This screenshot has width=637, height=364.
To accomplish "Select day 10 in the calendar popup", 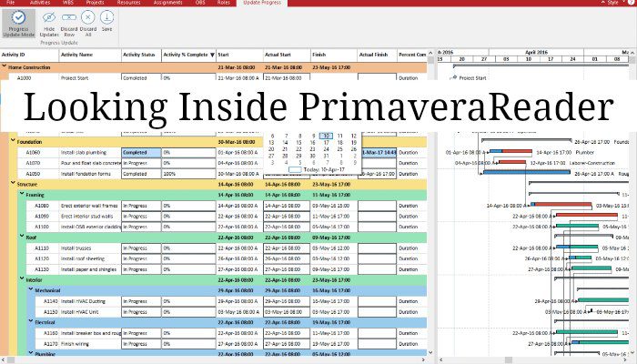I will (326, 136).
